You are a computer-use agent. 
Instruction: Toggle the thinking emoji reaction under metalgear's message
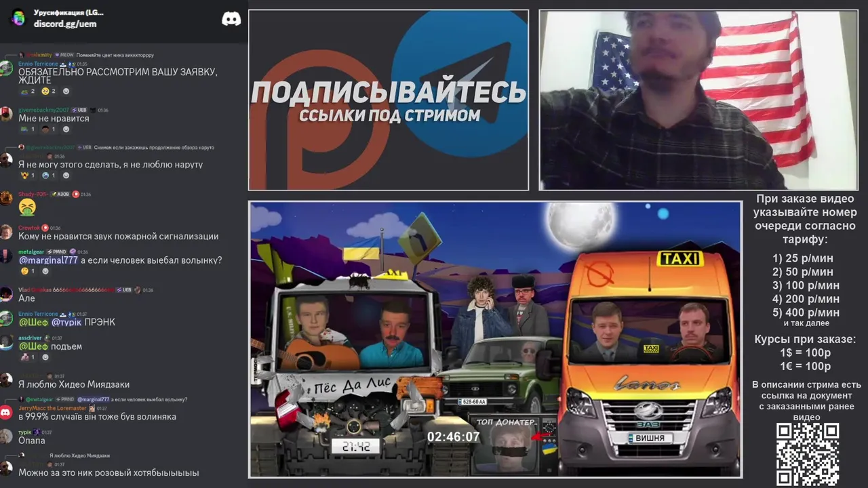pos(28,271)
